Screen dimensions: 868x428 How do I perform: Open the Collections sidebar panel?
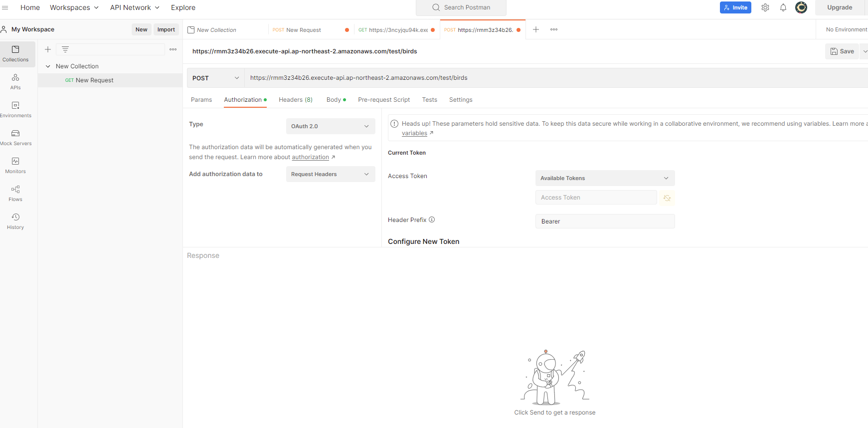click(x=15, y=54)
